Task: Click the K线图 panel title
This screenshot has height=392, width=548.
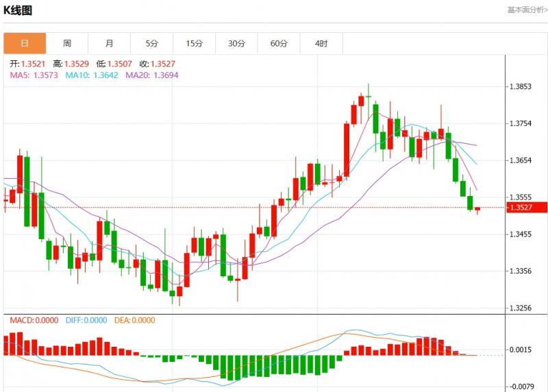Action: tap(18, 10)
